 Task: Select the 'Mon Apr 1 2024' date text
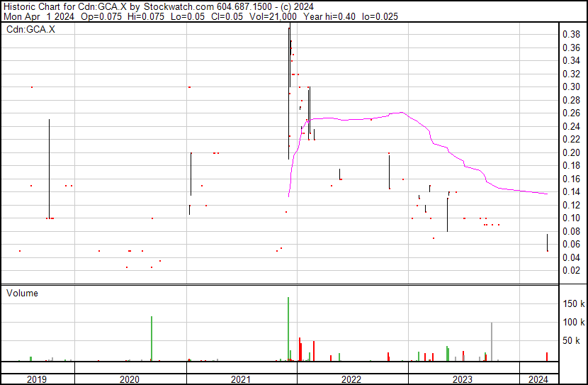click(39, 16)
